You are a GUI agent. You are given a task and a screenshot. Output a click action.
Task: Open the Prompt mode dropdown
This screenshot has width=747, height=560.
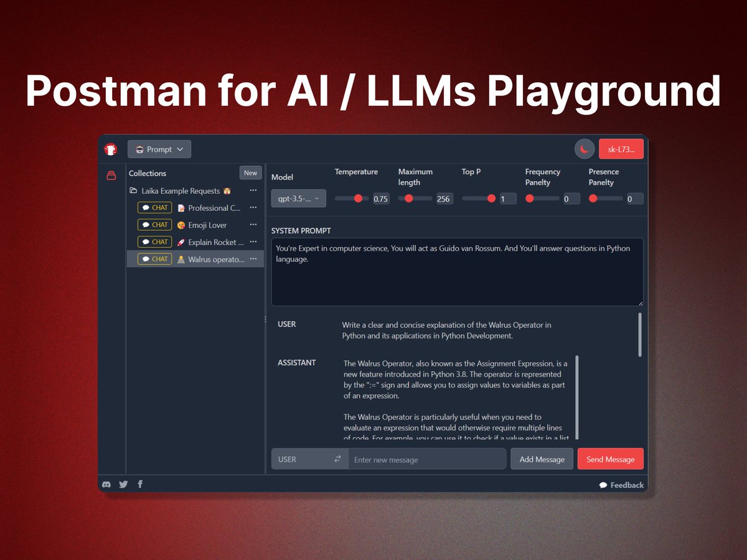pyautogui.click(x=159, y=149)
